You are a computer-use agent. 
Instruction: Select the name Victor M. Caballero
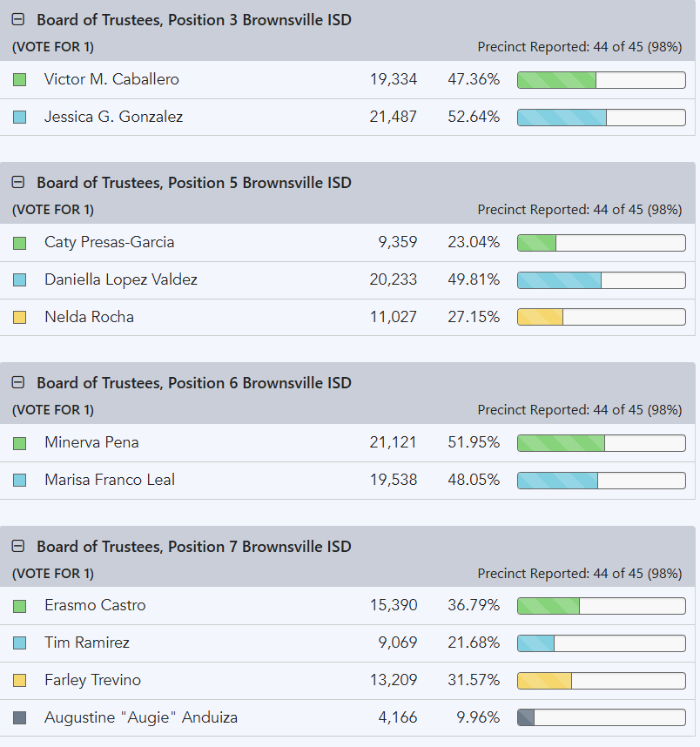(x=111, y=79)
